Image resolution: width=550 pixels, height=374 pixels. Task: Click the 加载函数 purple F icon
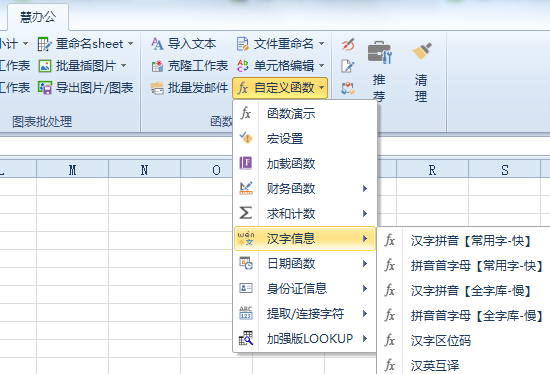[x=246, y=163]
